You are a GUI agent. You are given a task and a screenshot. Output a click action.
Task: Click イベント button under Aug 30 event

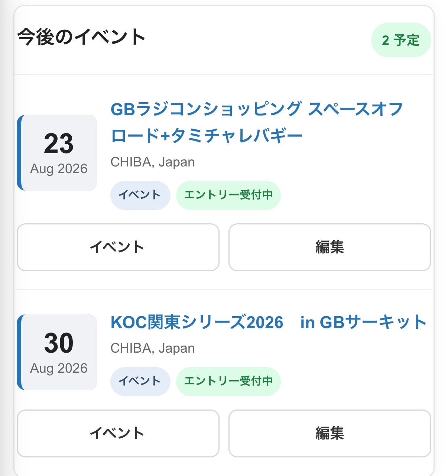click(x=118, y=433)
